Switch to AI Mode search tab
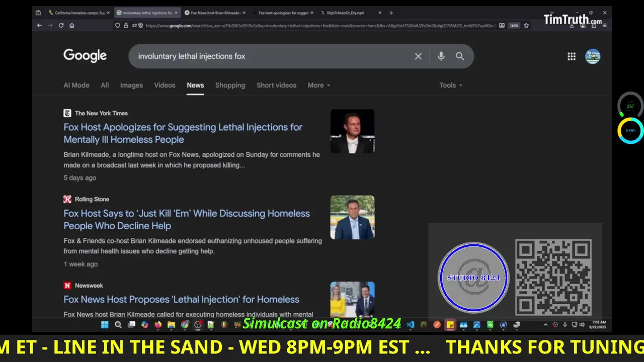644x362 pixels. pyautogui.click(x=76, y=85)
